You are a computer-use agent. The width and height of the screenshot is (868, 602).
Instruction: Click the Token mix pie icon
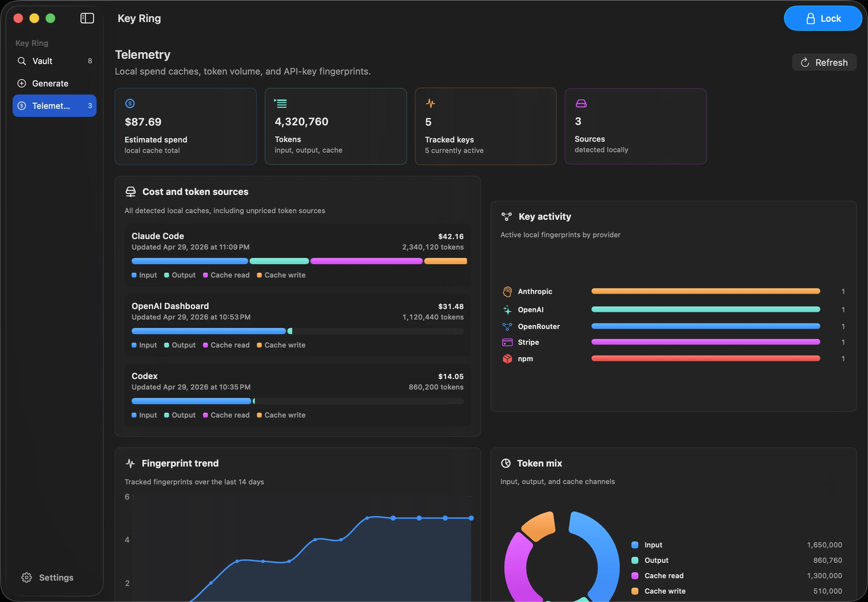click(x=505, y=463)
